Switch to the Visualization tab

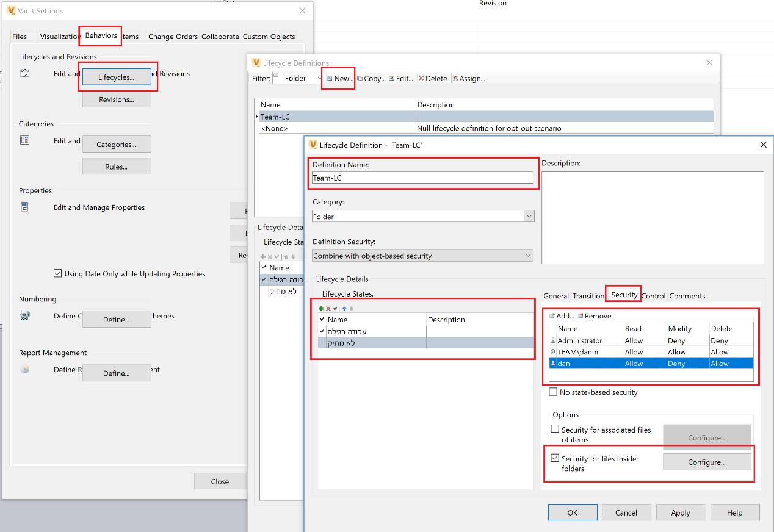point(60,37)
